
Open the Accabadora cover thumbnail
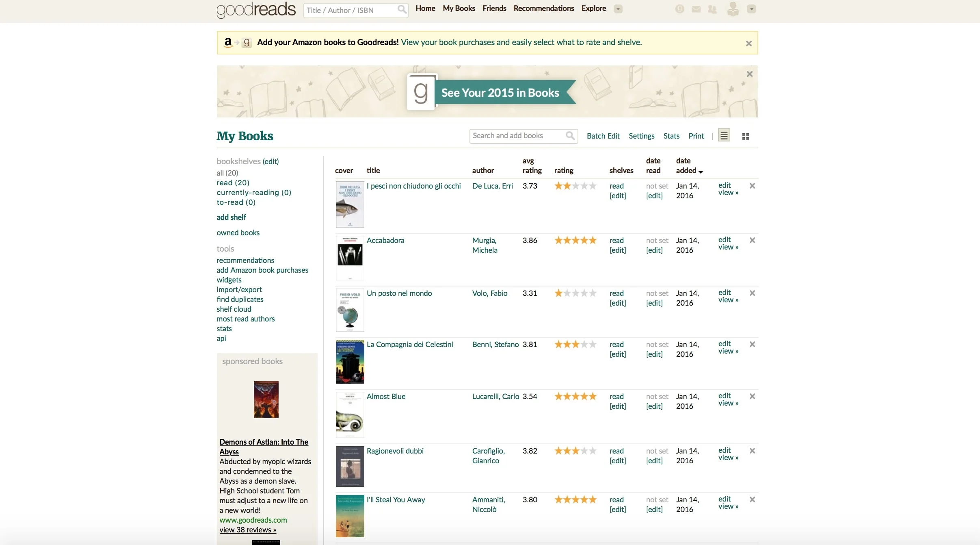[x=350, y=258]
